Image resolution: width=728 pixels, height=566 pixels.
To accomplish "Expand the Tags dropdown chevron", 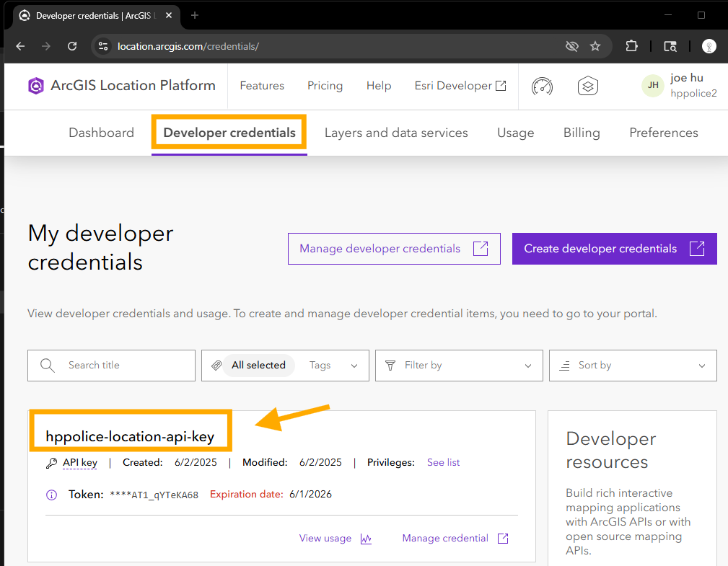I will pos(354,366).
